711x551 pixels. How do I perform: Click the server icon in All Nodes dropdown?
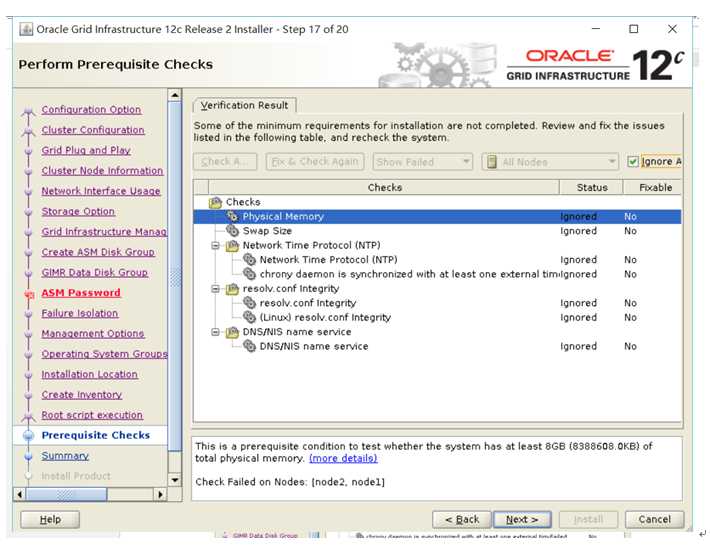click(x=492, y=162)
